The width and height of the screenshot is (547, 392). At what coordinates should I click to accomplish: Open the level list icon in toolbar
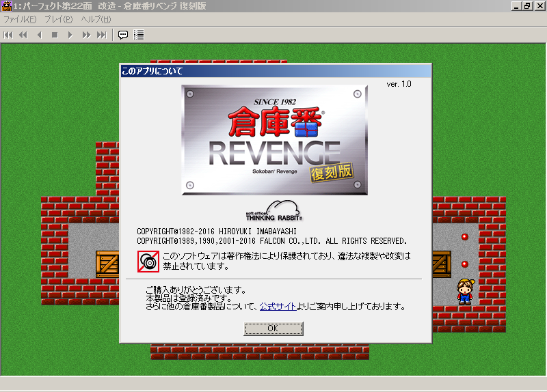pyautogui.click(x=139, y=34)
